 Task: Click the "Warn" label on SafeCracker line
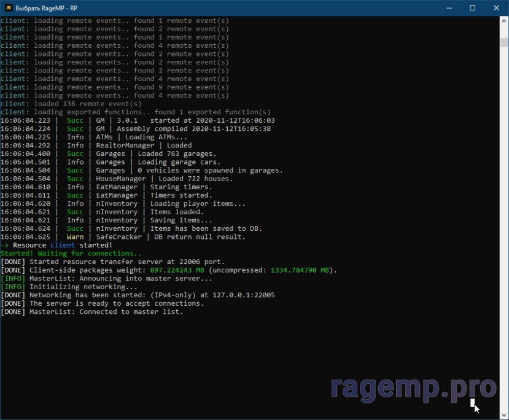click(76, 237)
